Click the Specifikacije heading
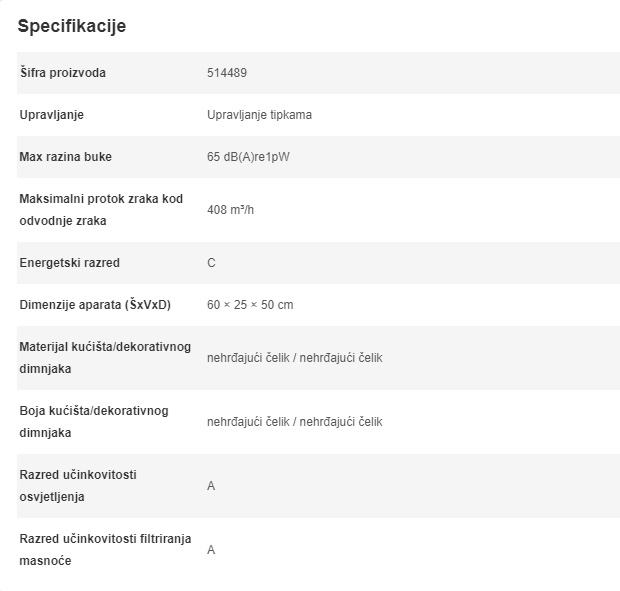Image resolution: width=620 pixels, height=591 pixels. click(x=71, y=26)
